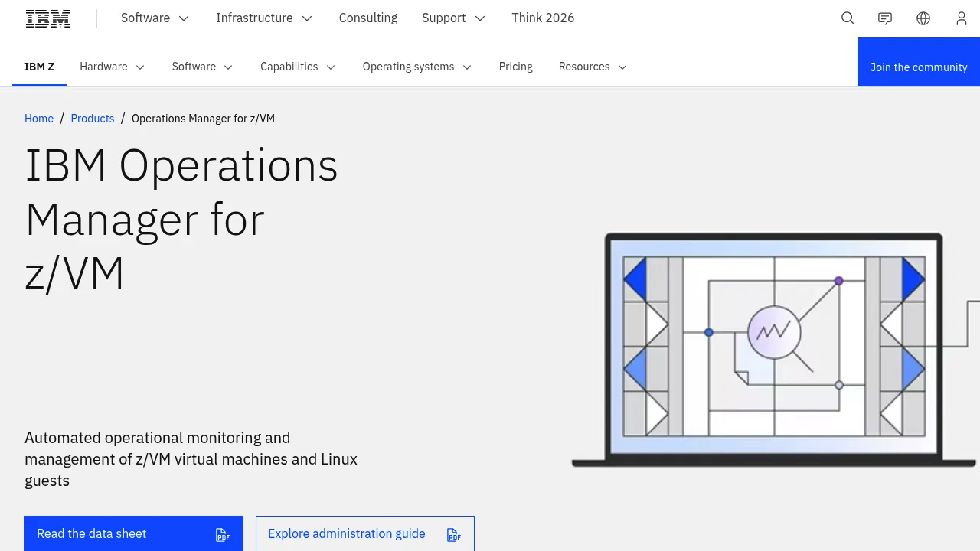Screen dimensions: 980x551
Task: Expand the Operating systems submenu
Action: pos(417,67)
